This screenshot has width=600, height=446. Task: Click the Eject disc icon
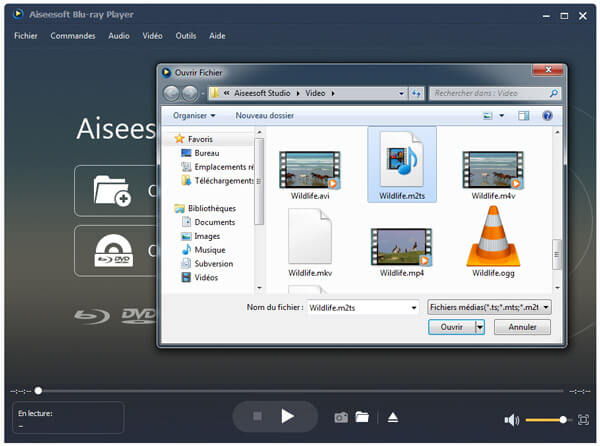pos(393,417)
